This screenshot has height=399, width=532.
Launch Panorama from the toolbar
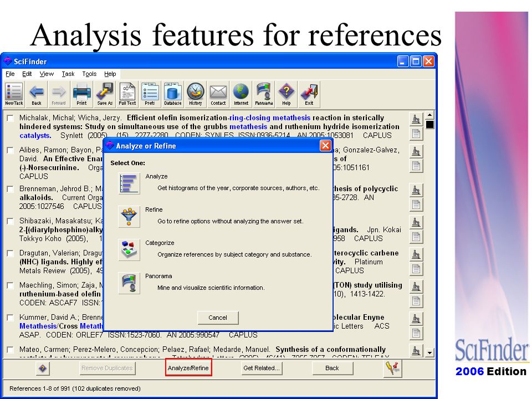coord(264,94)
